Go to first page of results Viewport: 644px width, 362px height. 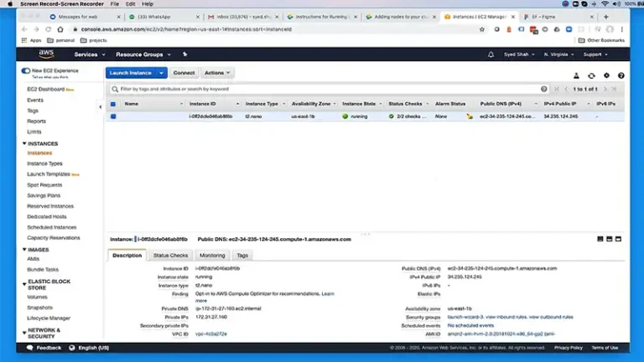[x=557, y=89]
